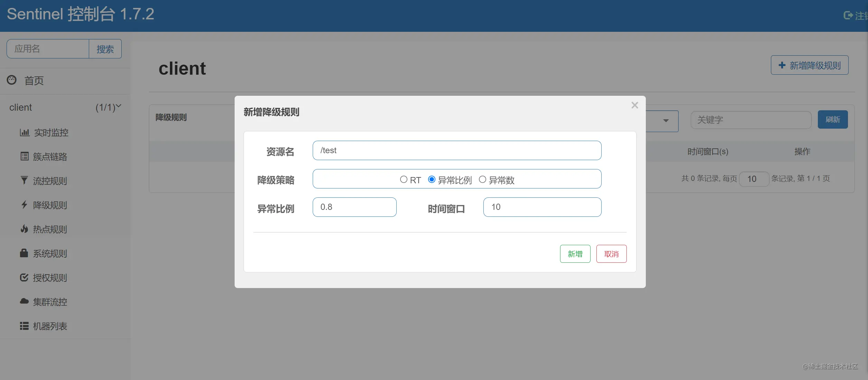The width and height of the screenshot is (868, 380).
Task: Focus the 异常比例 field with 0.8
Action: pyautogui.click(x=355, y=207)
